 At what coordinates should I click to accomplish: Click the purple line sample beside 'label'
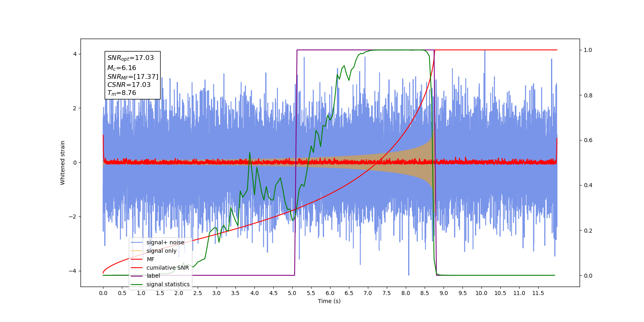(137, 276)
